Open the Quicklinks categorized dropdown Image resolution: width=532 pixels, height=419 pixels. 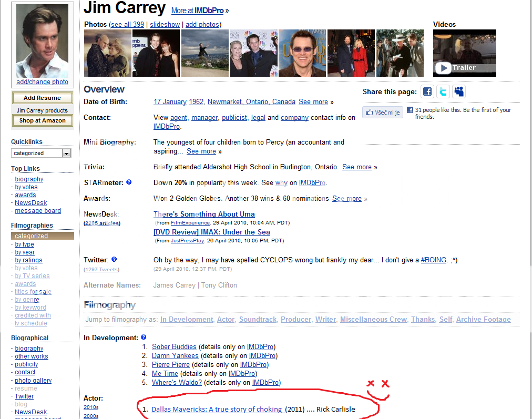point(42,153)
